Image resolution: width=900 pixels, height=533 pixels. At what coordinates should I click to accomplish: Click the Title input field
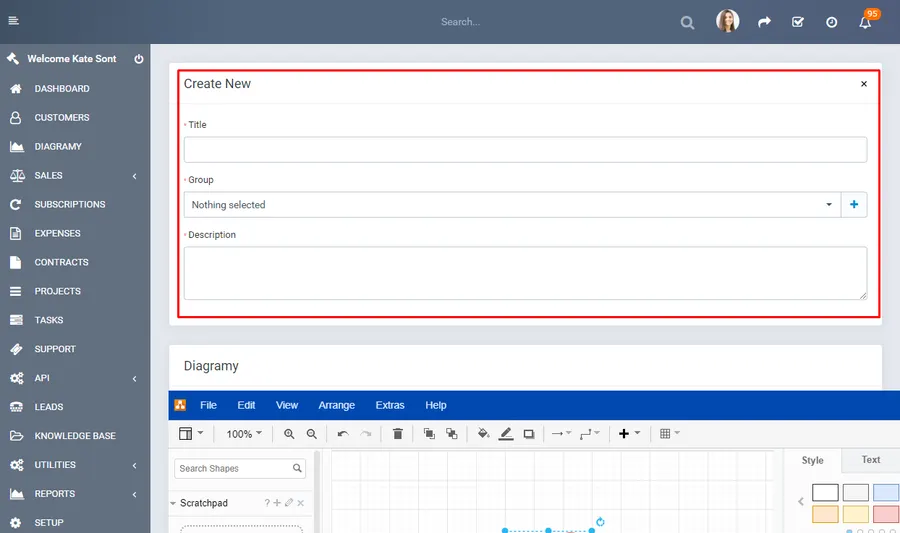(x=525, y=150)
